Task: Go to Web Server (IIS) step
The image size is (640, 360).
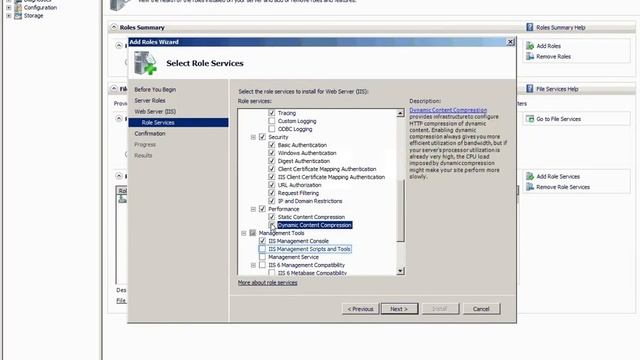Action: click(x=155, y=111)
